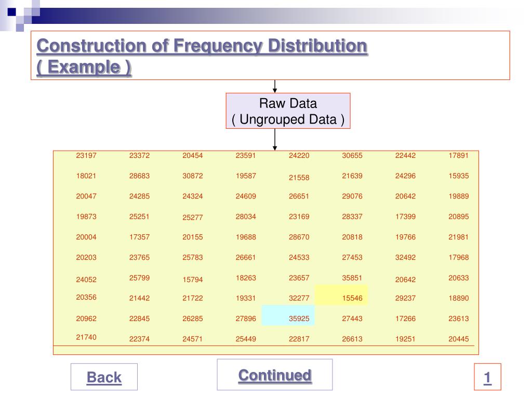532x399 pixels.
Task: Pick the value 20155
Action: pos(192,237)
